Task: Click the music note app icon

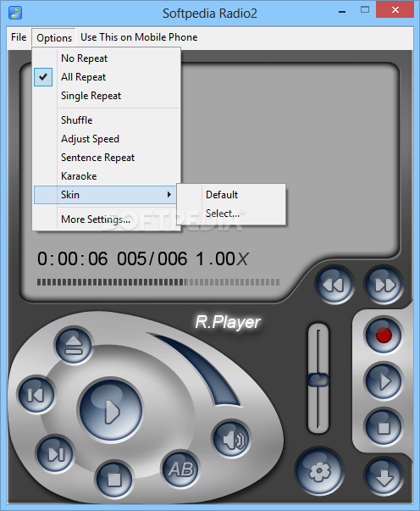Action: [15, 13]
